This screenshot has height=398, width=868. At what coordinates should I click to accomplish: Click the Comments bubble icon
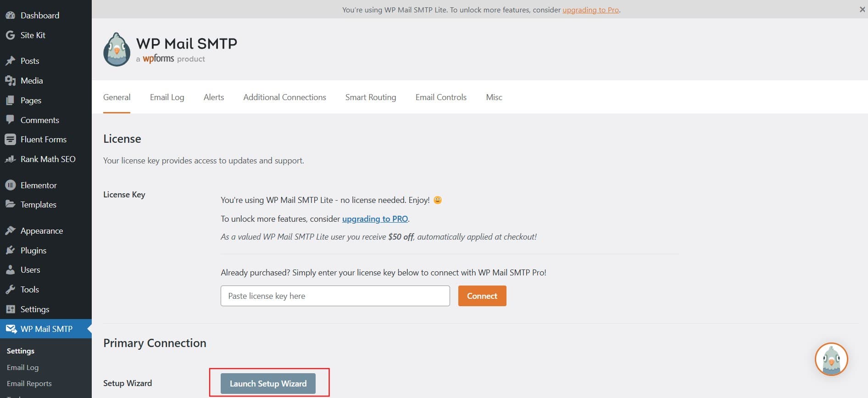(10, 120)
